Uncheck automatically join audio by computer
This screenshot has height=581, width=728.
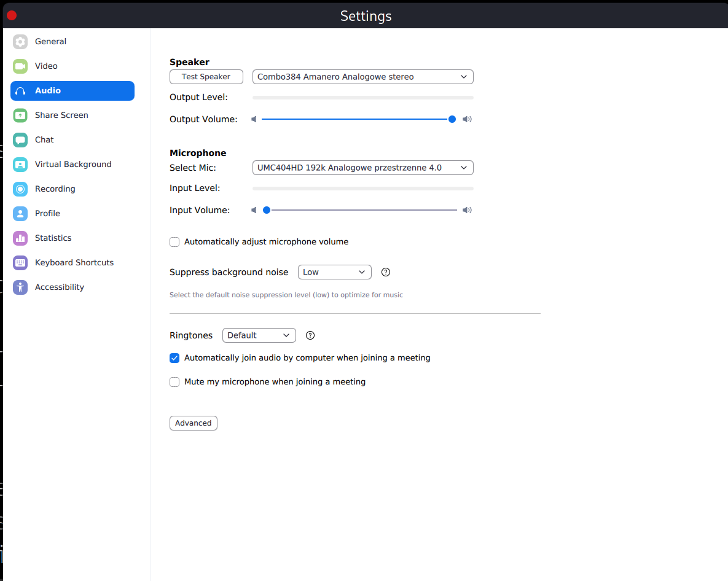pyautogui.click(x=174, y=358)
